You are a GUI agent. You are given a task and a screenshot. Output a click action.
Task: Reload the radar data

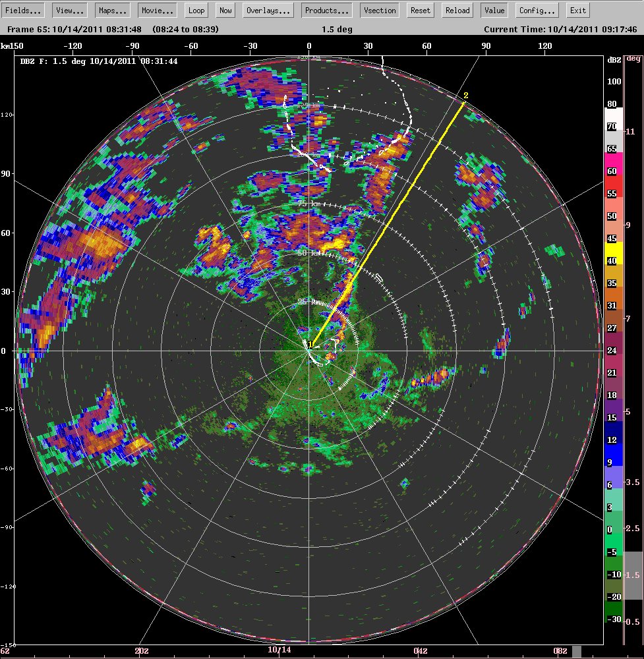click(457, 11)
